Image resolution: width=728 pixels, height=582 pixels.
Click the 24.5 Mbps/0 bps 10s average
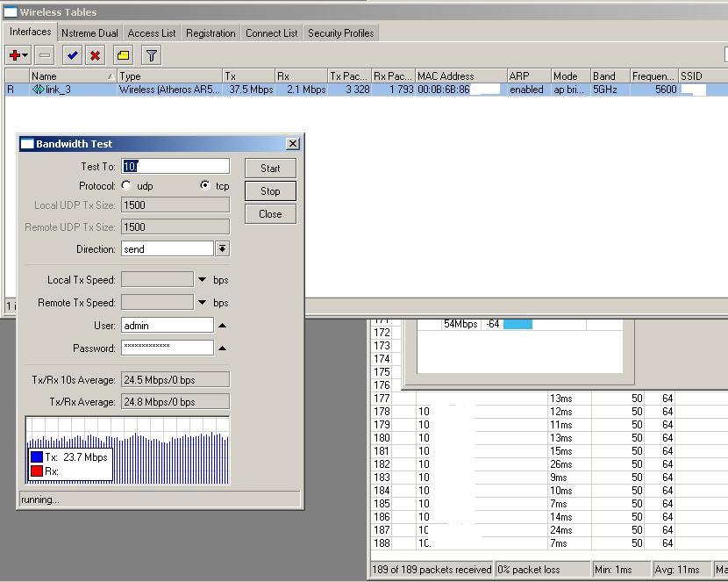point(175,379)
